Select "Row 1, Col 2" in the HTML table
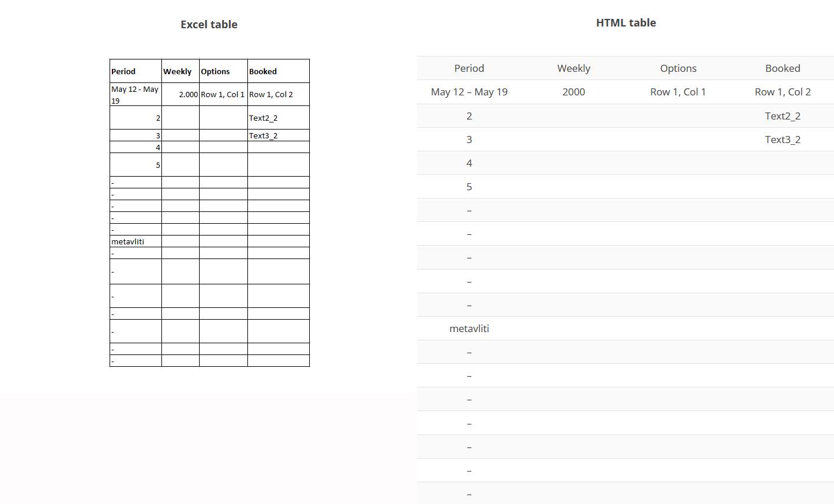Screen dimensions: 834x504 pos(782,92)
